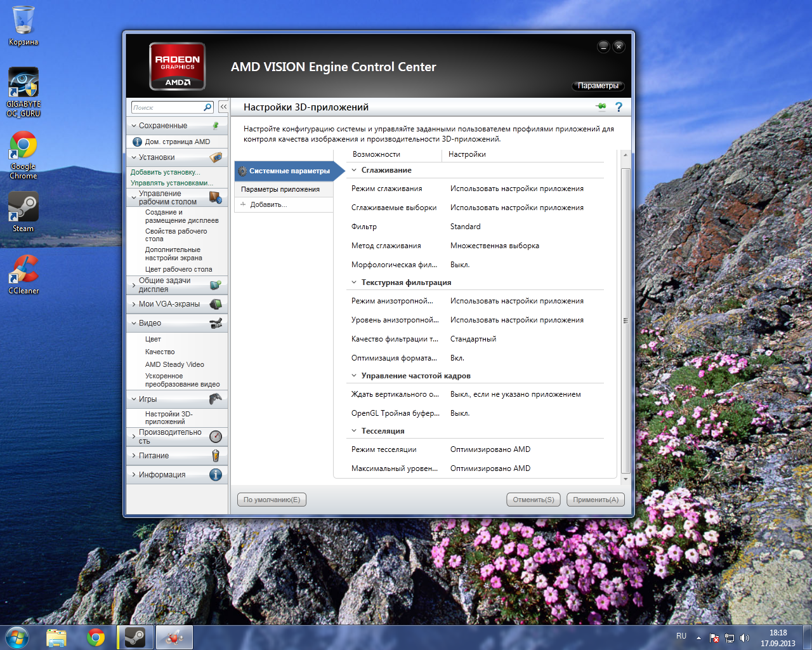Show hidden tray icons arrow
Screen dimensions: 812x650
(698, 638)
